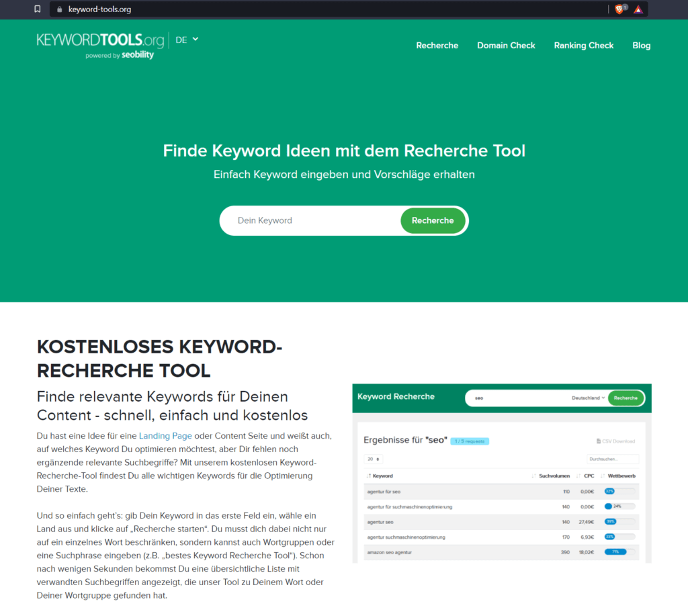Open the Recherche menu item

pos(437,46)
